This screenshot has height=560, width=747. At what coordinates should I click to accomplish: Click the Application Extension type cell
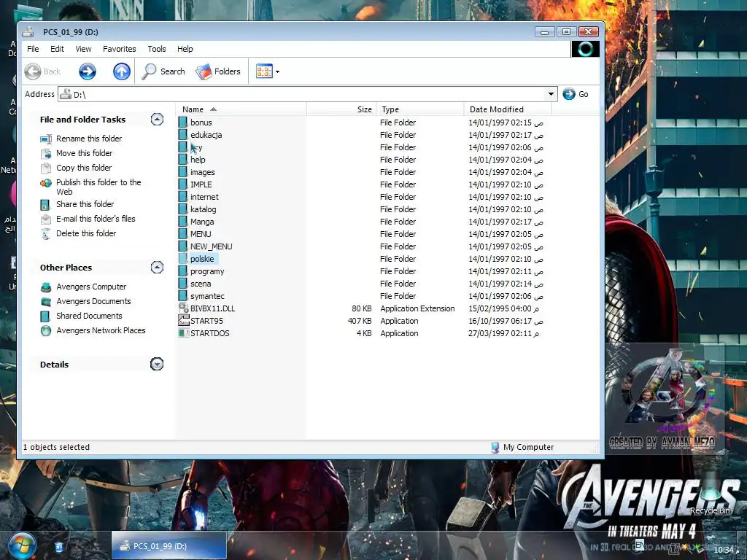(417, 308)
